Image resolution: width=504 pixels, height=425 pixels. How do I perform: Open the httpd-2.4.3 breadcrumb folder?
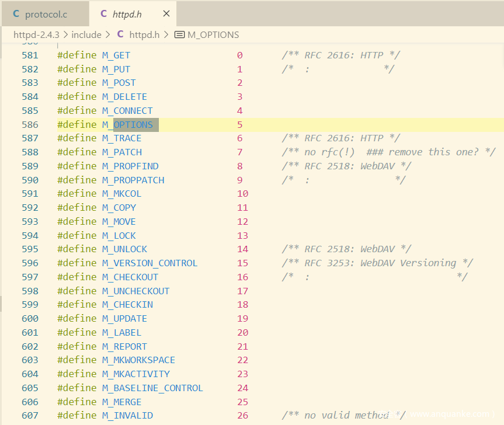click(37, 35)
